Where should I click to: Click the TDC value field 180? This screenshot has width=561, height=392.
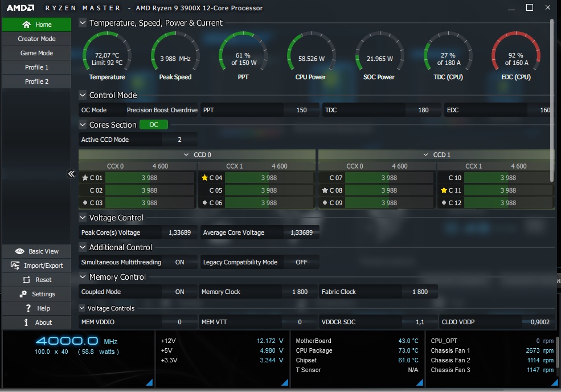[423, 110]
